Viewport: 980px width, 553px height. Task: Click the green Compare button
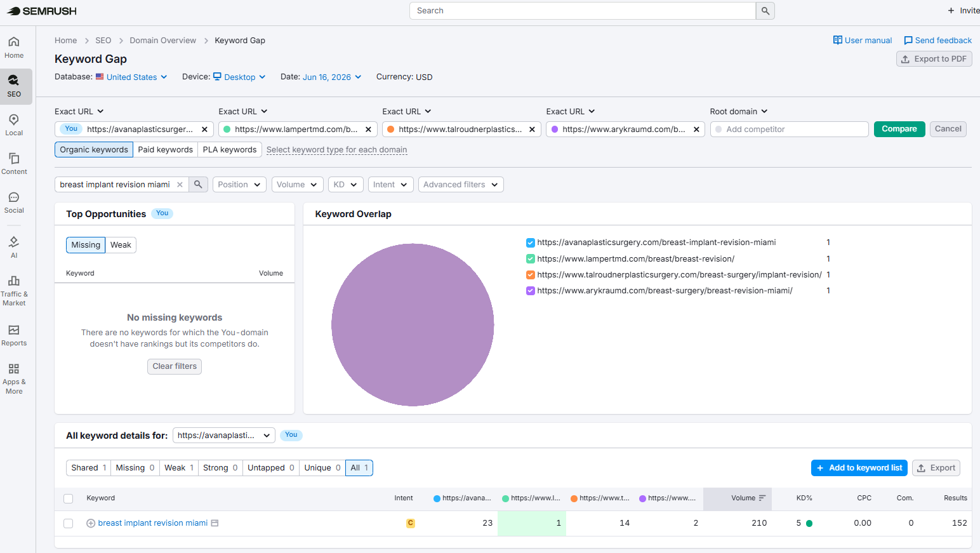pyautogui.click(x=899, y=129)
